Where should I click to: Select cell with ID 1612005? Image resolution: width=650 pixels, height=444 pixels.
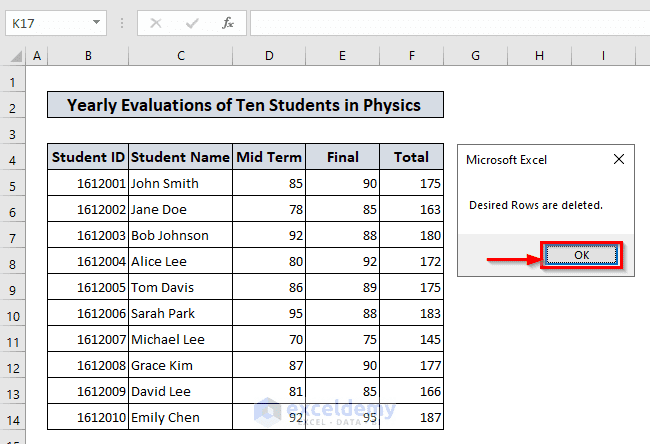(88, 287)
